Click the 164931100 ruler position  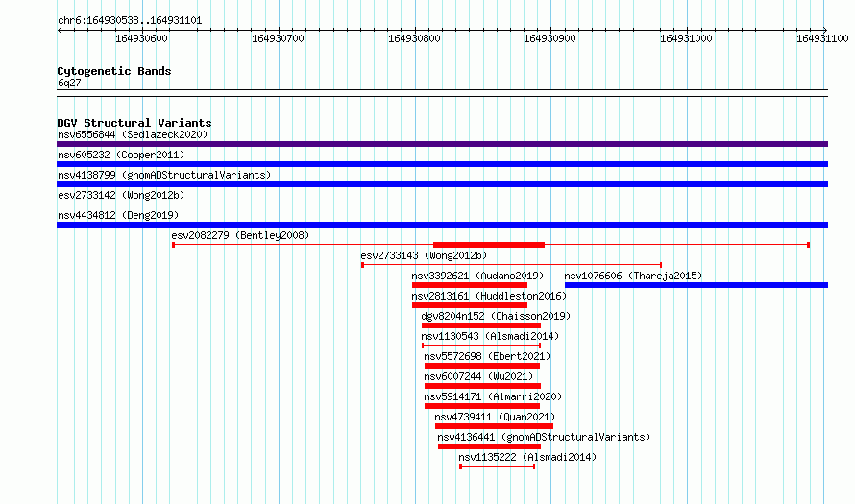(x=822, y=38)
